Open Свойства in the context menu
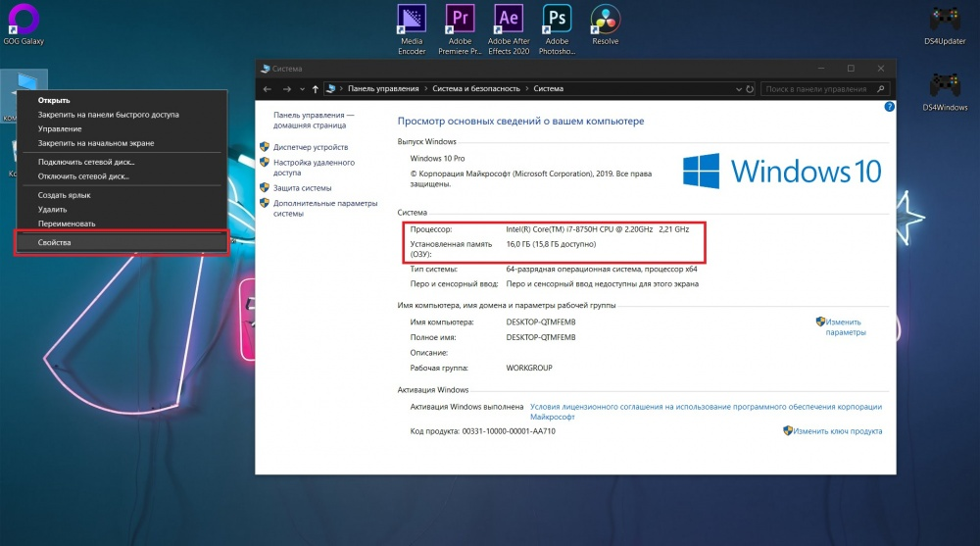The height and width of the screenshot is (546, 980). tap(122, 243)
